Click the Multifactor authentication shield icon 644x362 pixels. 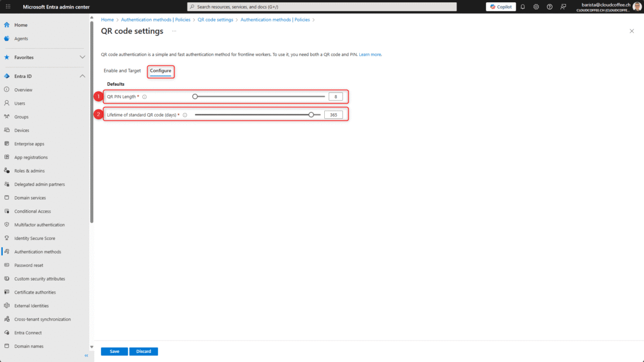[7, 225]
